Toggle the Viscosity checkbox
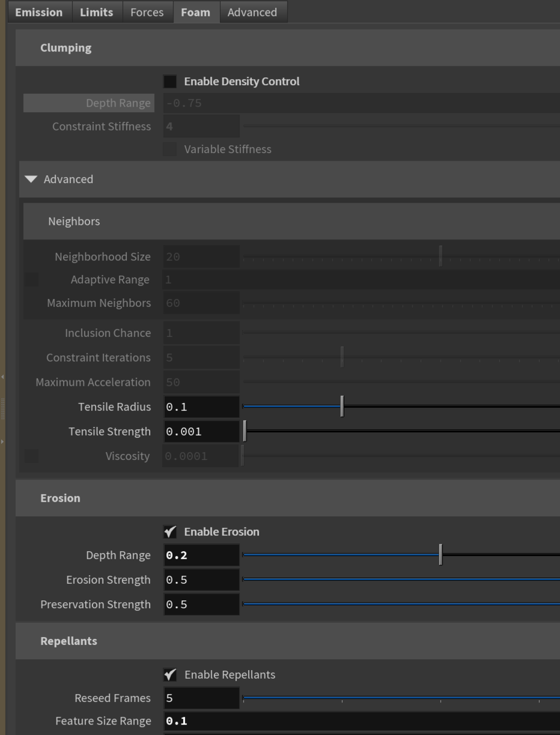 31,456
